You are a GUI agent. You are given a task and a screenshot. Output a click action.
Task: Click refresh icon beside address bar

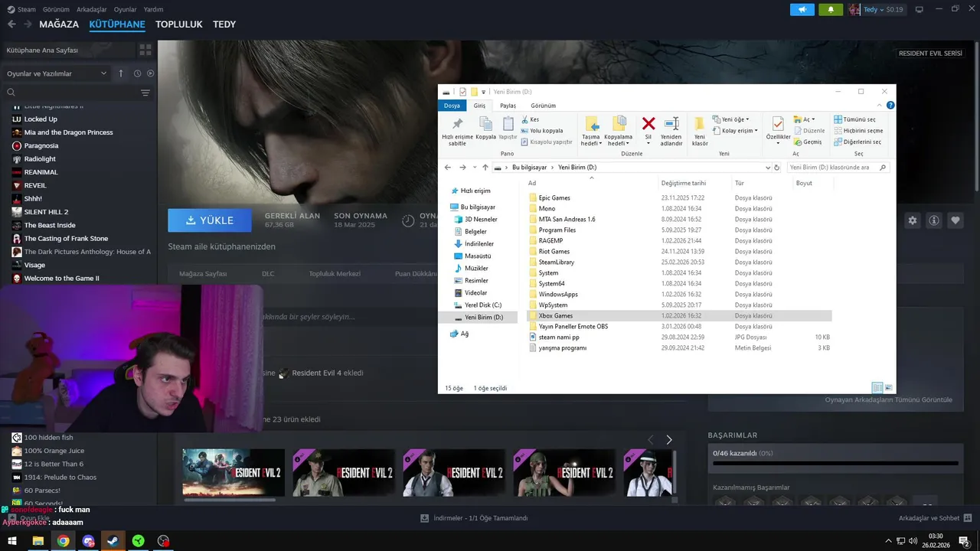776,167
